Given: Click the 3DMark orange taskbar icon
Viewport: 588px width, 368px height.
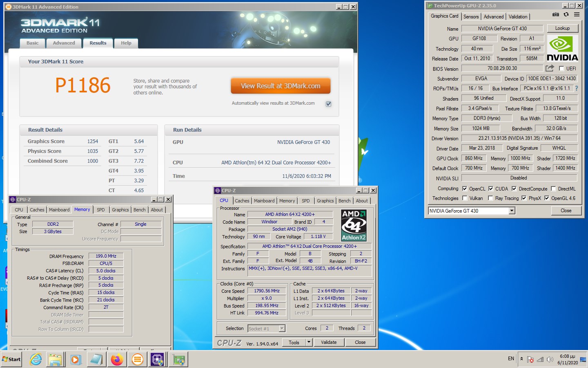Looking at the screenshot, I should pos(138,359).
